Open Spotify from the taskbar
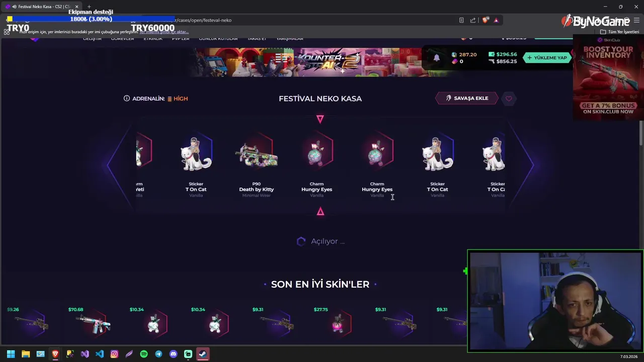This screenshot has height=362, width=644. tap(144, 354)
